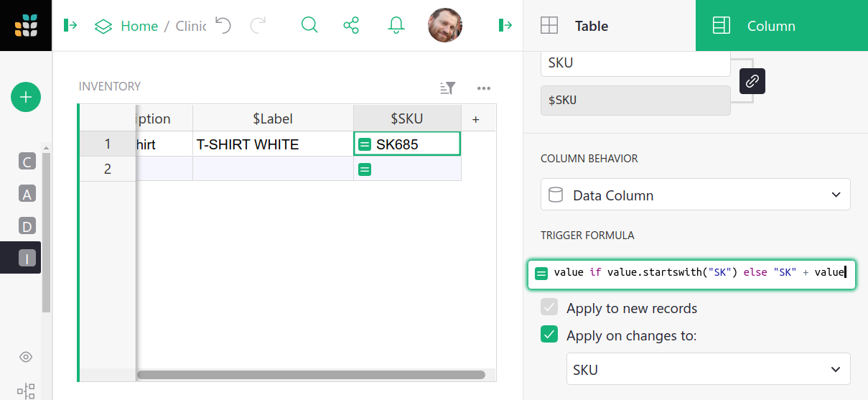Open notifications bell icon
868x400 pixels.
tap(396, 26)
